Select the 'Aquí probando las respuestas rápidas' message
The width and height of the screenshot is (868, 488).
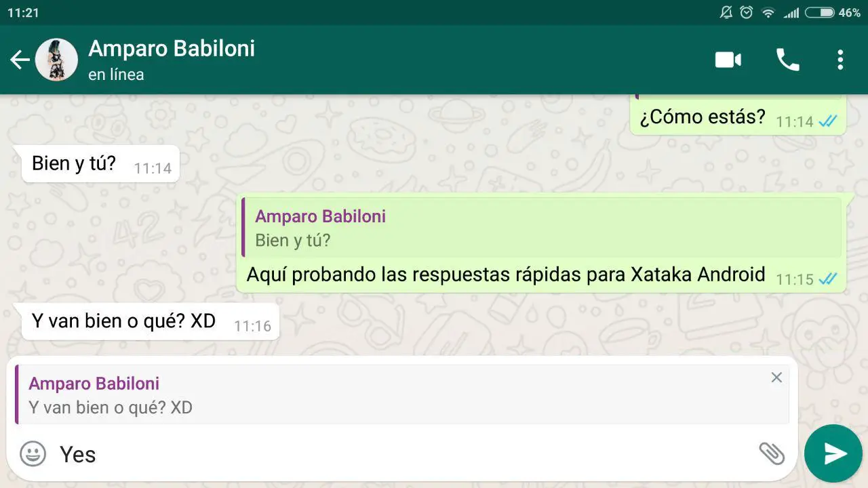pyautogui.click(x=541, y=243)
